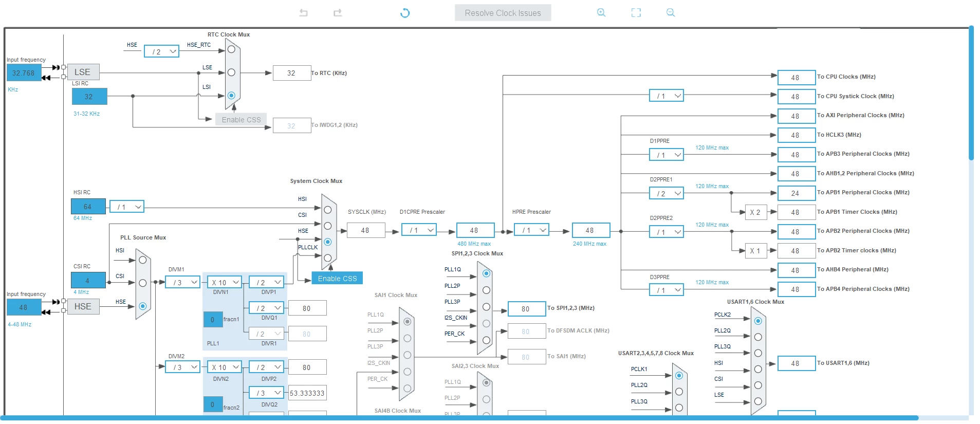Viewport: 980px width, 424px height.
Task: Open the DIVN1 multiplier dropdown
Action: coord(225,282)
